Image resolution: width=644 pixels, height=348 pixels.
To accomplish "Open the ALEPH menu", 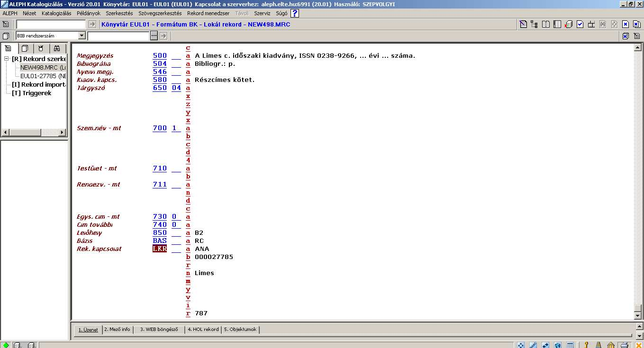I will 10,13.
